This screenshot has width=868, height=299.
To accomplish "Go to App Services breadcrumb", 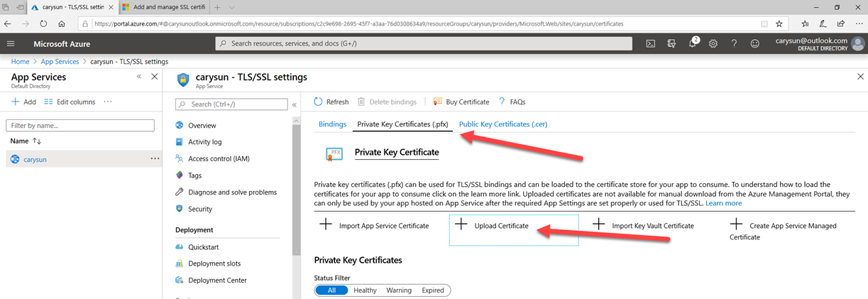I will click(x=60, y=62).
